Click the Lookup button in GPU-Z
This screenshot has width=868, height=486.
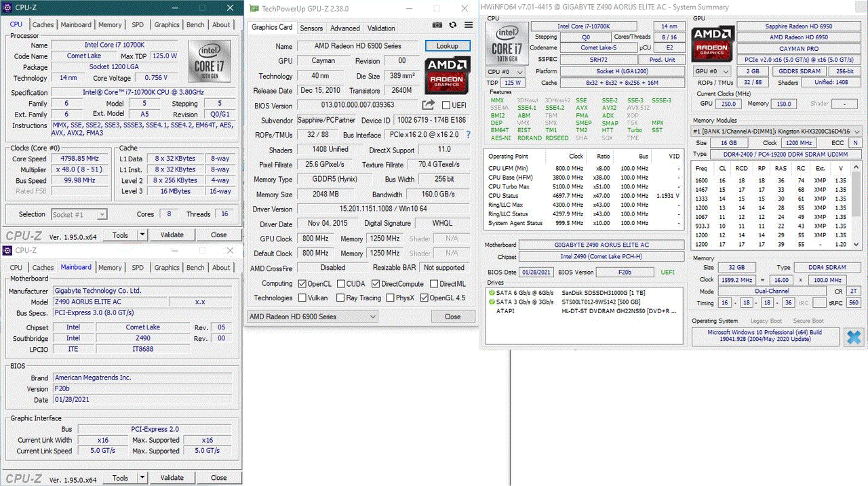click(448, 45)
